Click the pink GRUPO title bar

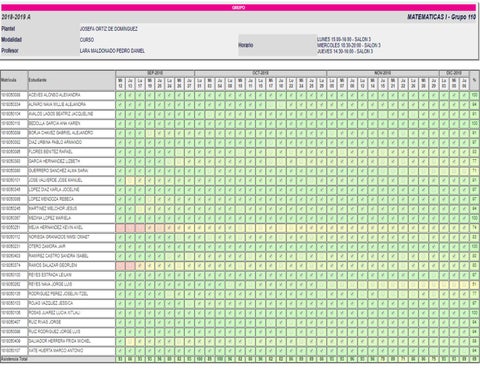(x=239, y=8)
